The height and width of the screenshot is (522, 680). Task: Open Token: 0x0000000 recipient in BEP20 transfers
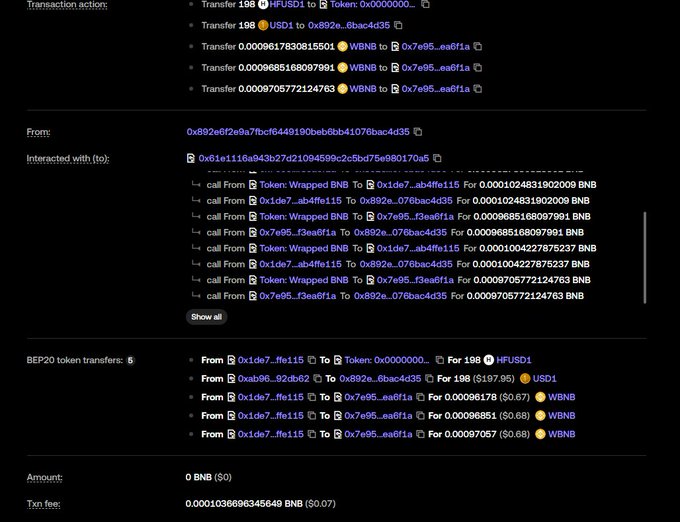point(386,360)
